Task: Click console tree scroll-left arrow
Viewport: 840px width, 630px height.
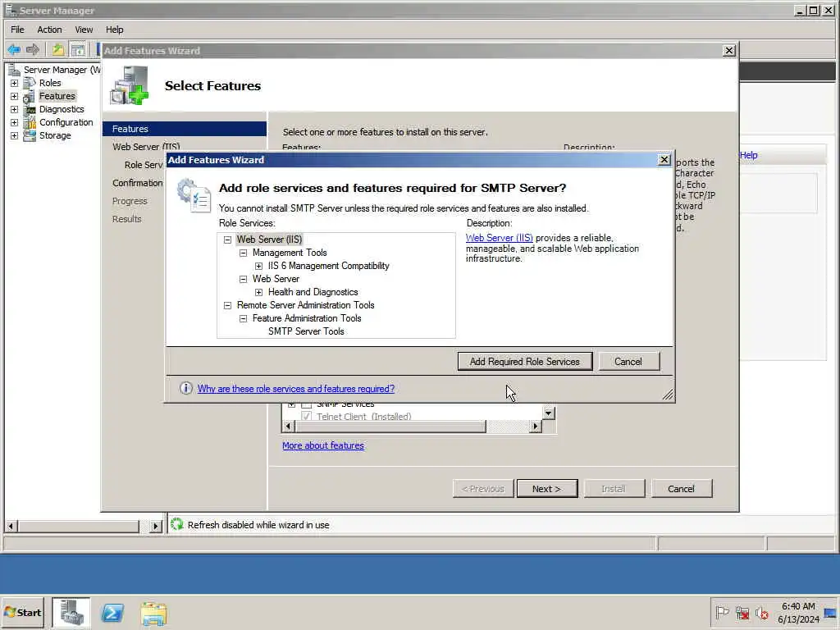Action: [x=11, y=526]
